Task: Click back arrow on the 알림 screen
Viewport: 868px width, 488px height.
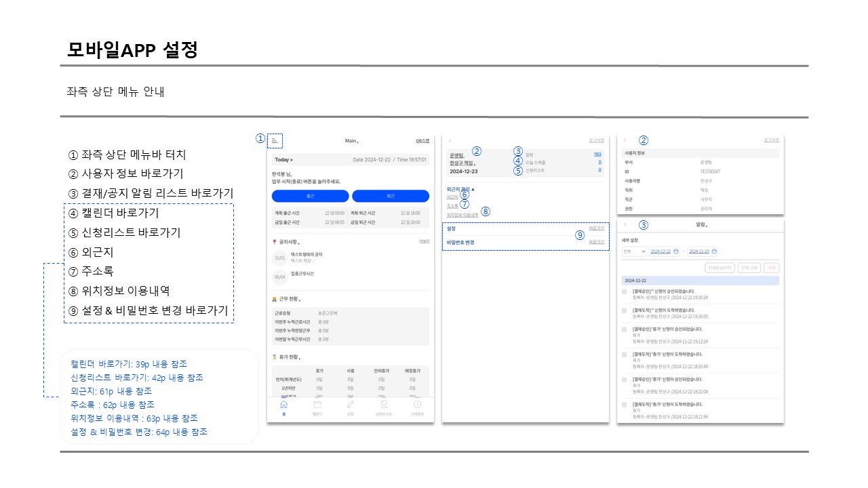Action: click(625, 224)
